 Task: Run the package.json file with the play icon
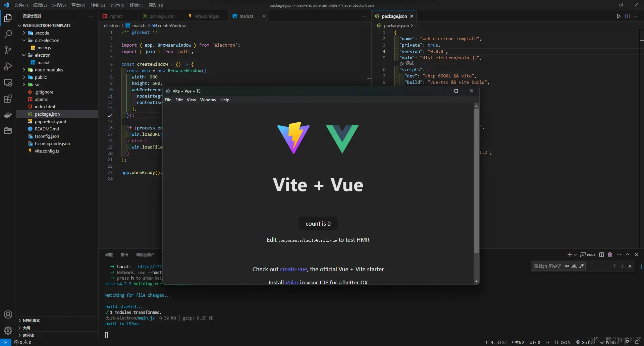click(619, 16)
